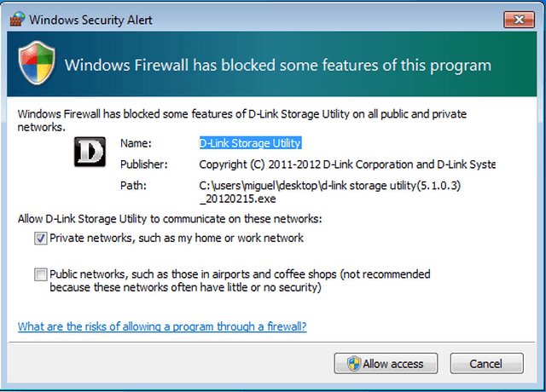Cancel the firewall alert dialog

pyautogui.click(x=486, y=364)
